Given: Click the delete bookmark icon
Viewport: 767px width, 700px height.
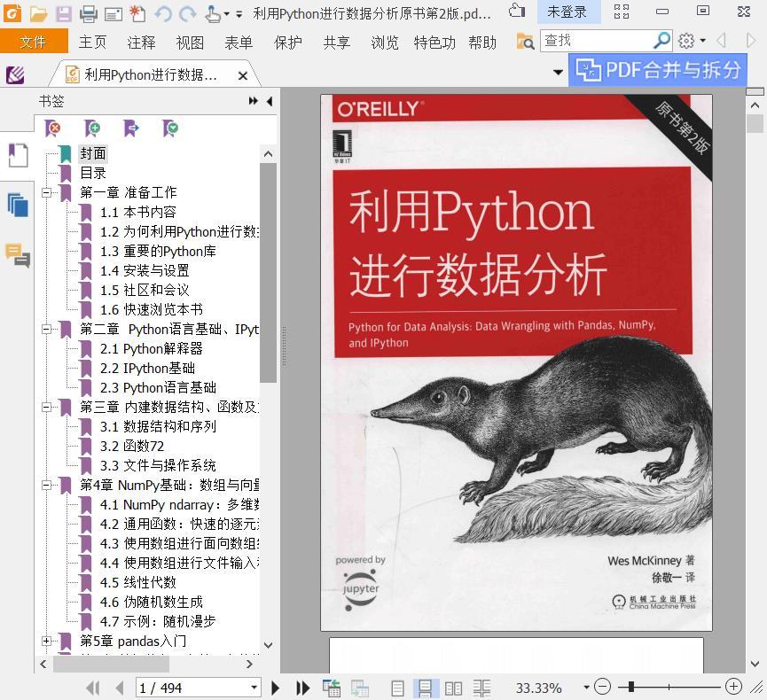Looking at the screenshot, I should pyautogui.click(x=52, y=128).
